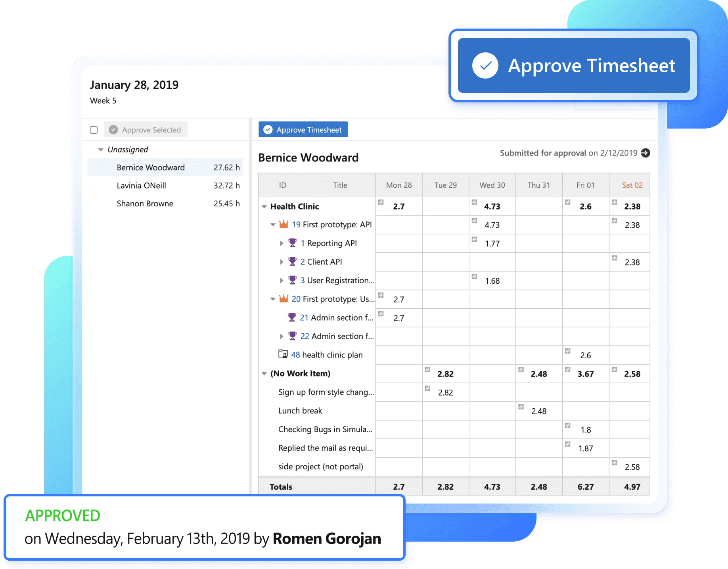Viewport: 728px width, 569px height.
Task: Click the small Approve Timesheet toolbar button
Action: [303, 130]
